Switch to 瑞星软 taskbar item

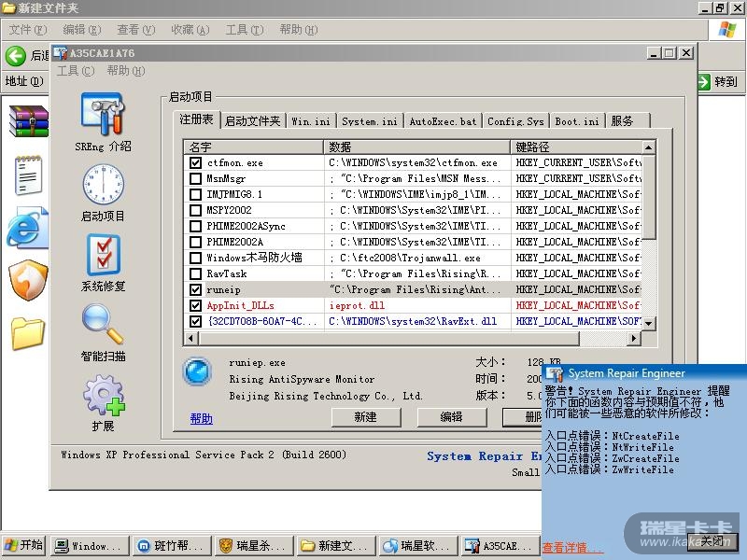pyautogui.click(x=417, y=546)
